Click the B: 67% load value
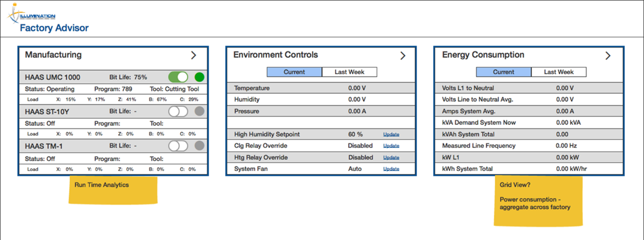The width and height of the screenshot is (644, 240). pyautogui.click(x=158, y=99)
